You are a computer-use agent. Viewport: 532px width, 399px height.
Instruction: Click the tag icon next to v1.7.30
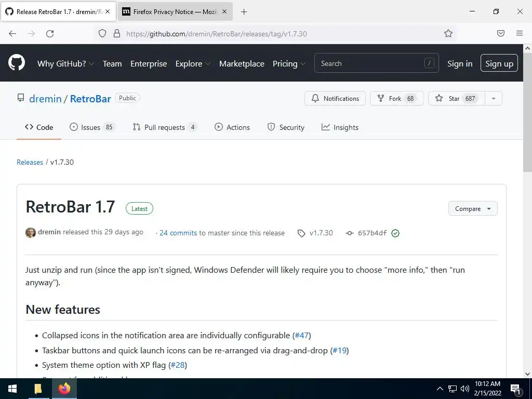301,233
